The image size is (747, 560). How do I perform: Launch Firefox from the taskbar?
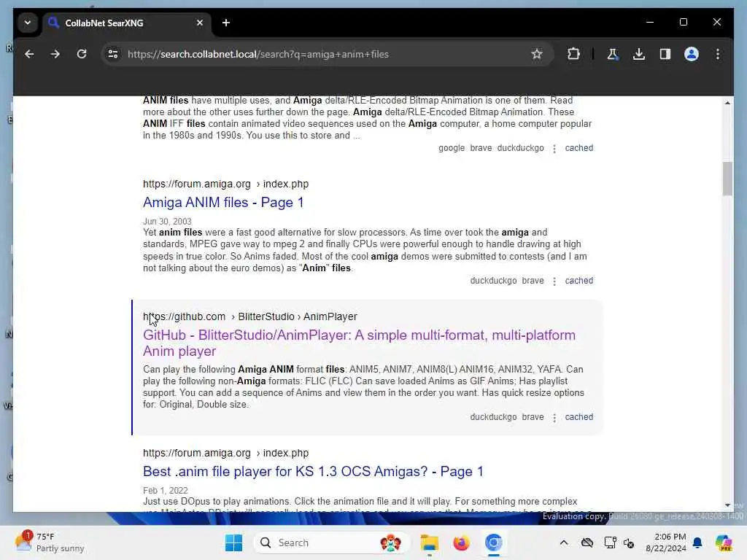pos(461,542)
